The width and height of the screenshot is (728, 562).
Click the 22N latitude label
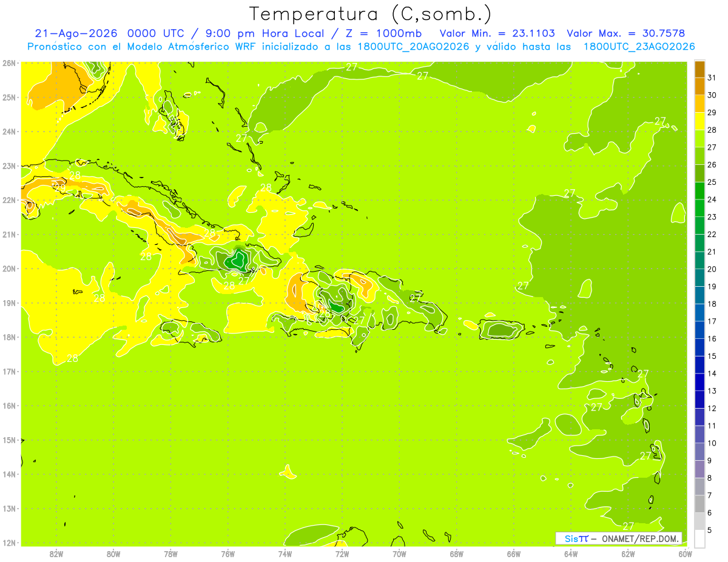coord(9,200)
